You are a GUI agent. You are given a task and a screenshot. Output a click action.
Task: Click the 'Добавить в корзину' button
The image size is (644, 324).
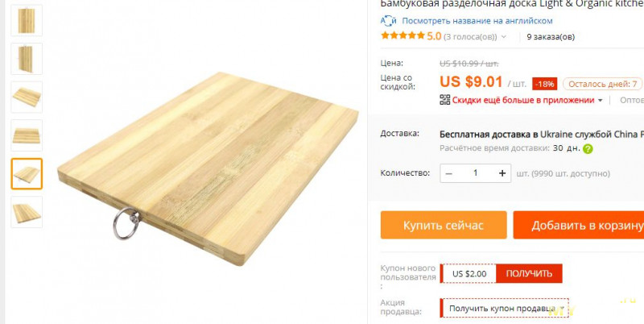[579, 225]
